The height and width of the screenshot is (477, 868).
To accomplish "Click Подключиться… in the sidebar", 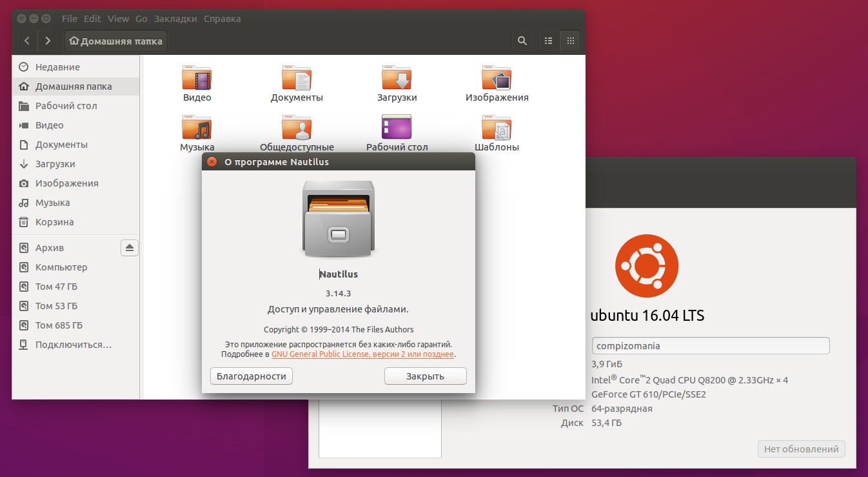I will click(75, 345).
